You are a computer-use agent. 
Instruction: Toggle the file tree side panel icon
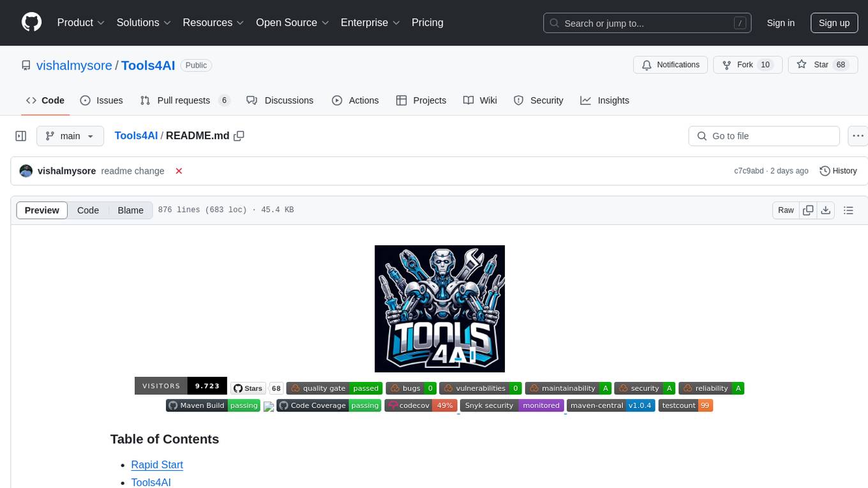click(x=21, y=136)
